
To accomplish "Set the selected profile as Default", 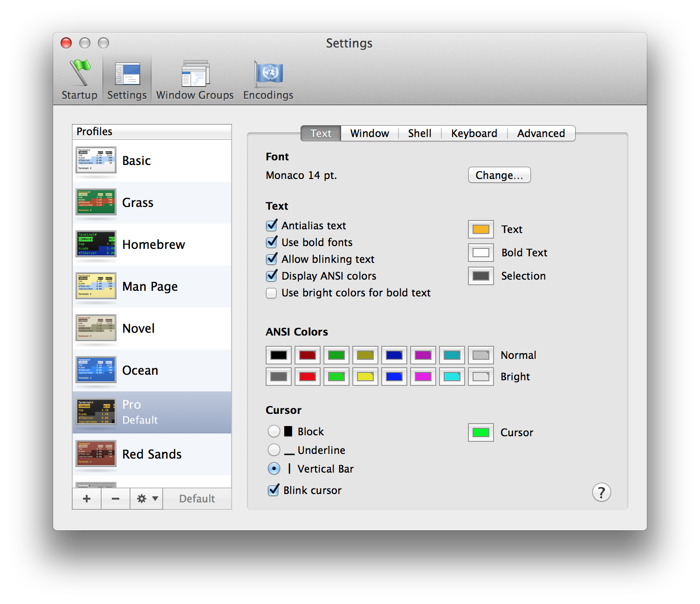I will (197, 499).
